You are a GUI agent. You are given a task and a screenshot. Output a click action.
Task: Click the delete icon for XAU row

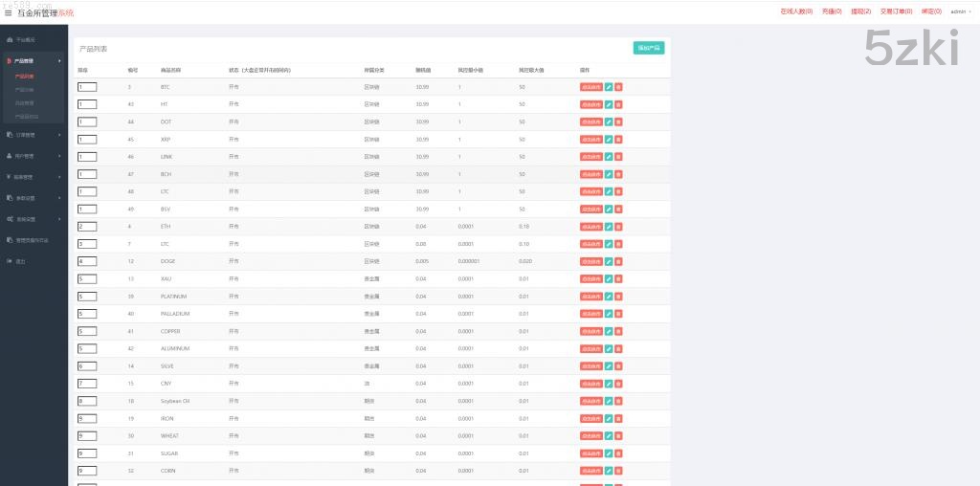click(x=618, y=279)
